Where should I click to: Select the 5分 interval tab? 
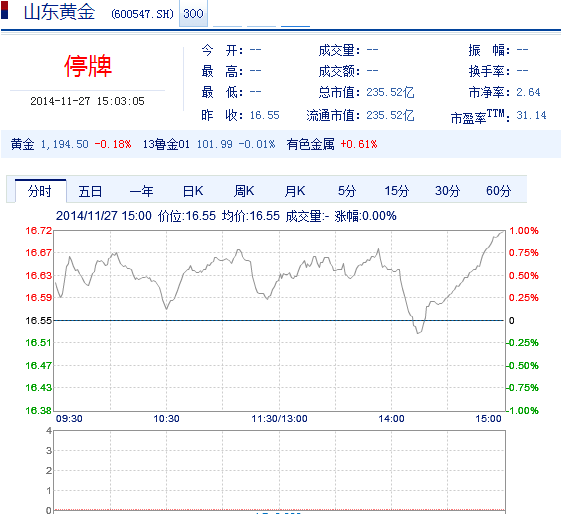(347, 191)
